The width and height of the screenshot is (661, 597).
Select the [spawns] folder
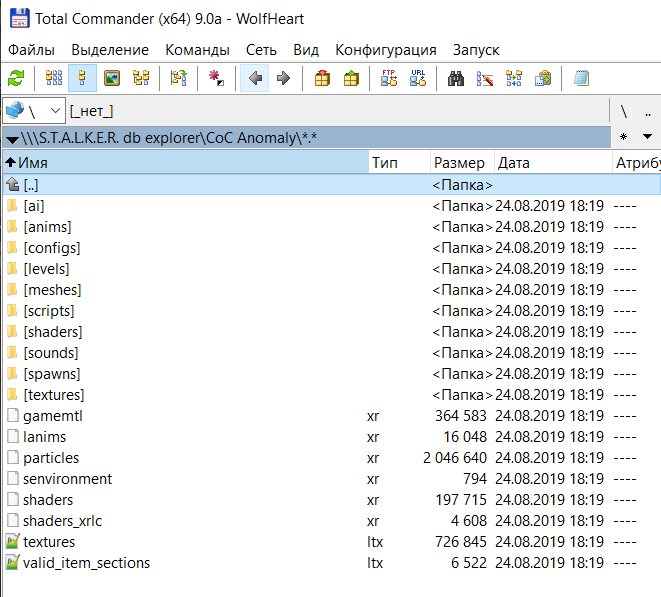(331, 374)
